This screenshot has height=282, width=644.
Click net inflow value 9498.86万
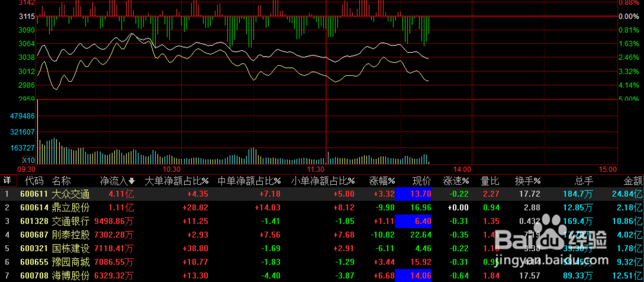pos(114,221)
